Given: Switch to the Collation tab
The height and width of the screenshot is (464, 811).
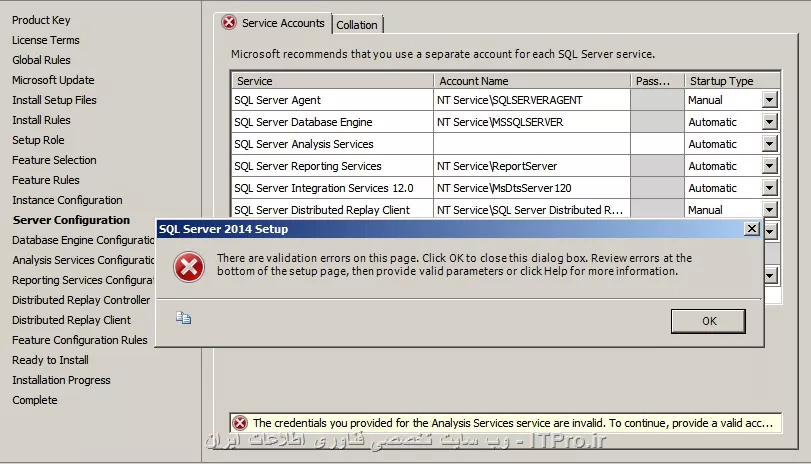Looking at the screenshot, I should pyautogui.click(x=357, y=25).
